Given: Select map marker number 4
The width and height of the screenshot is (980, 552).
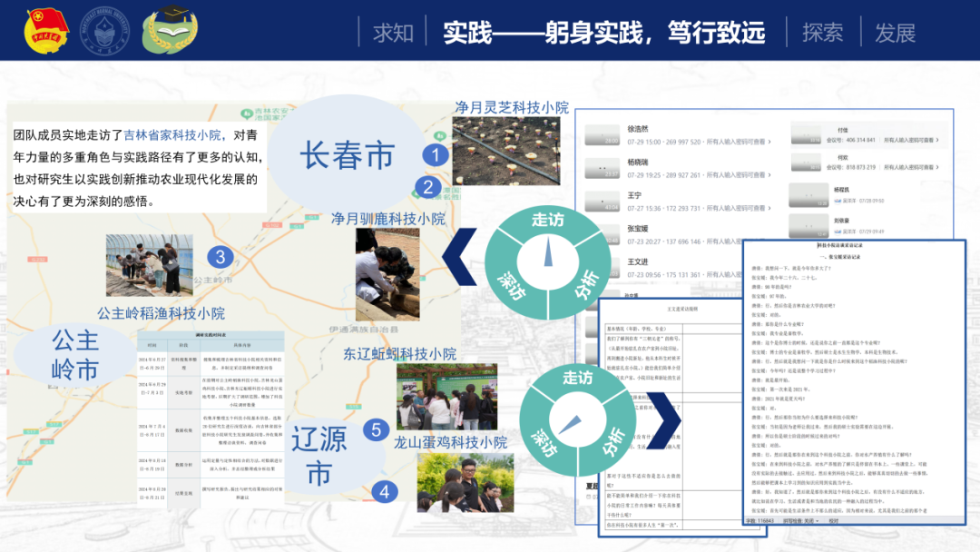Looking at the screenshot, I should 385,491.
